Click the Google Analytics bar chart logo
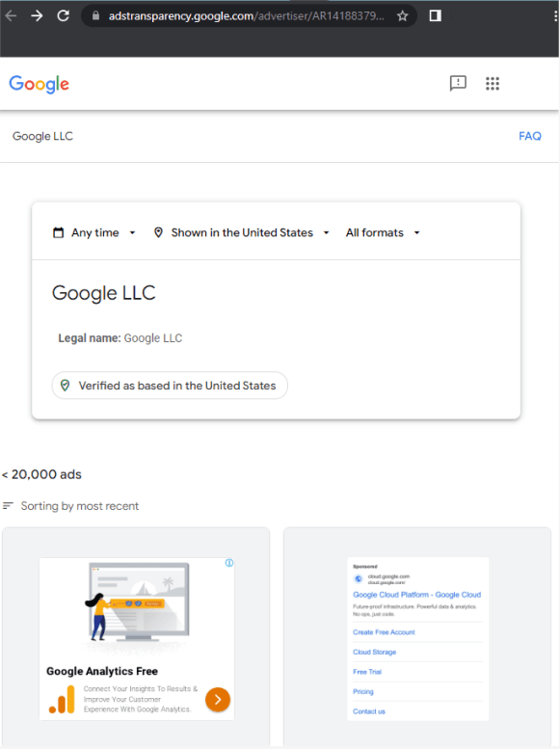 click(x=62, y=699)
